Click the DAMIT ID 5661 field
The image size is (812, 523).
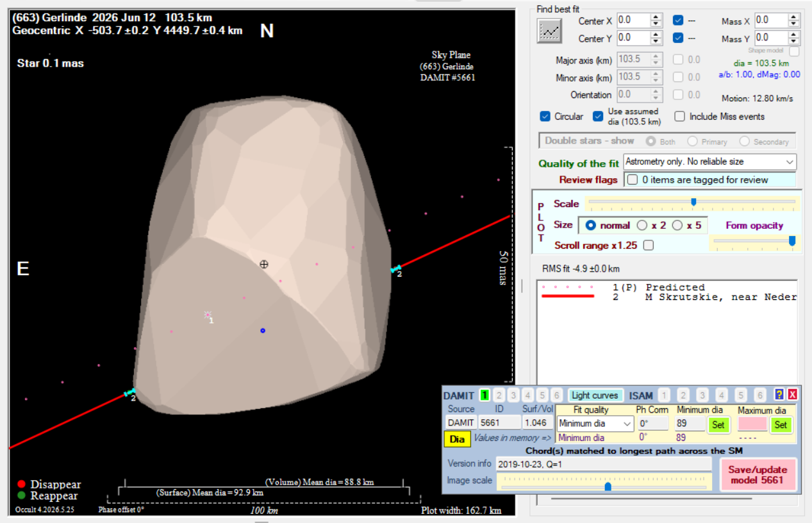click(500, 423)
